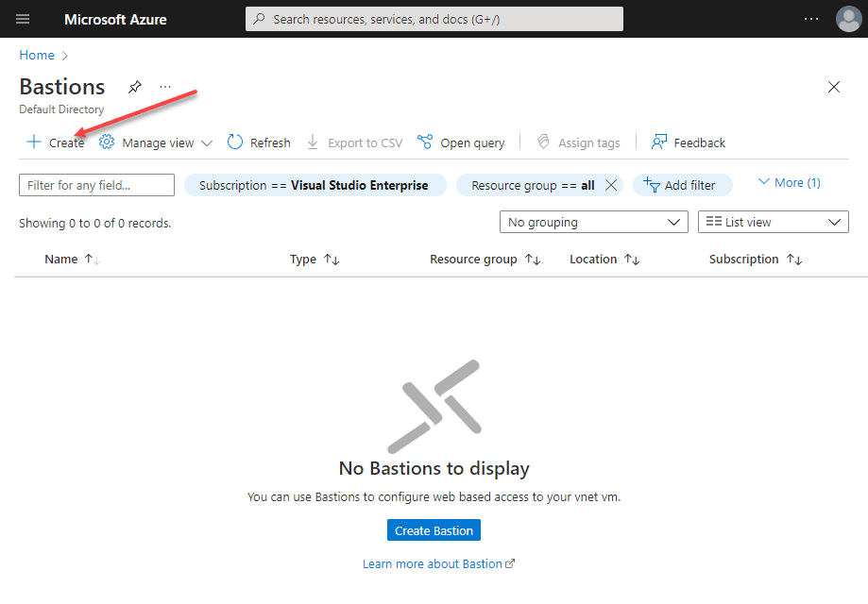The image size is (868, 604).
Task: Open the hamburger portal menu
Action: coord(23,20)
